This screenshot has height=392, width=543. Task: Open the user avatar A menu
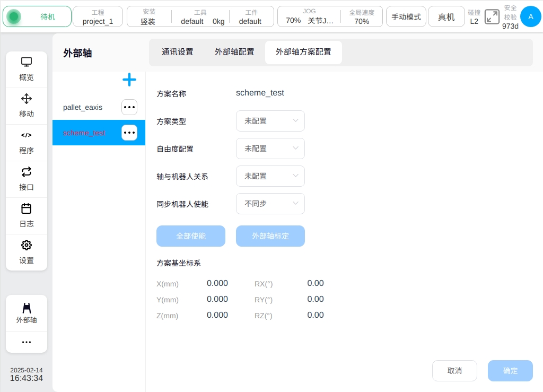[530, 16]
